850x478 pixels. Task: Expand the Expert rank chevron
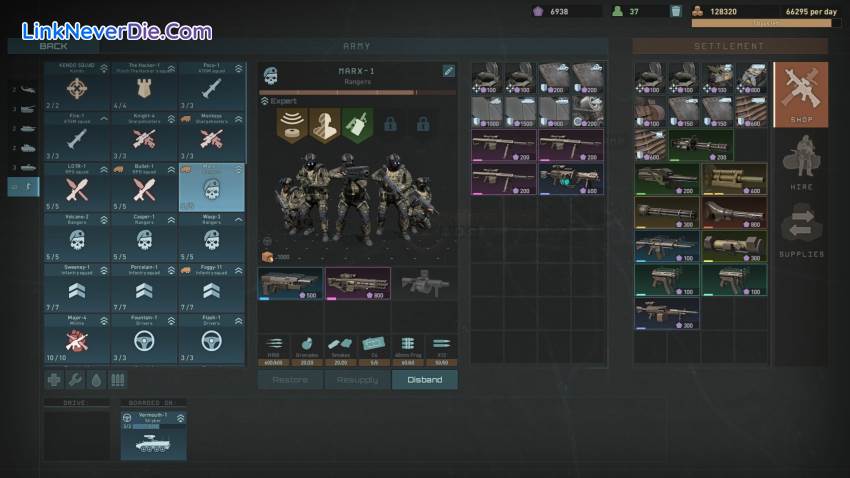tap(264, 101)
